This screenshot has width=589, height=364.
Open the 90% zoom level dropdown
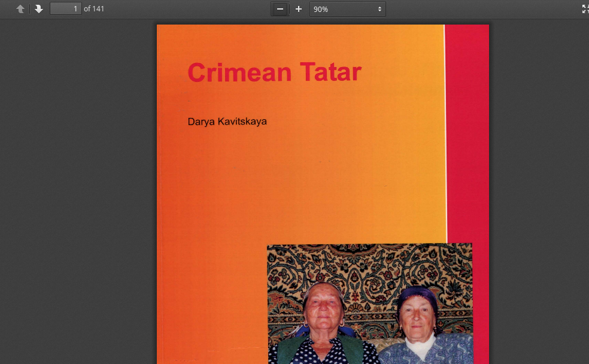tap(347, 9)
